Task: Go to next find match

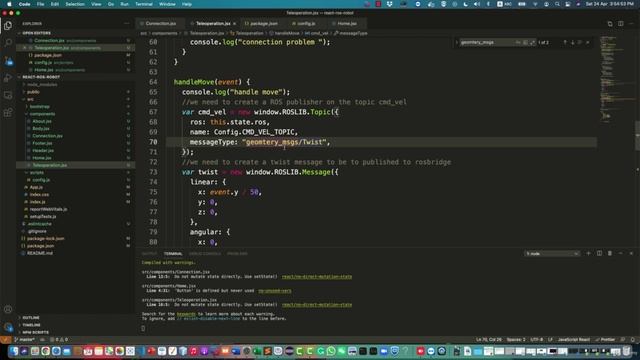Action: click(x=572, y=42)
